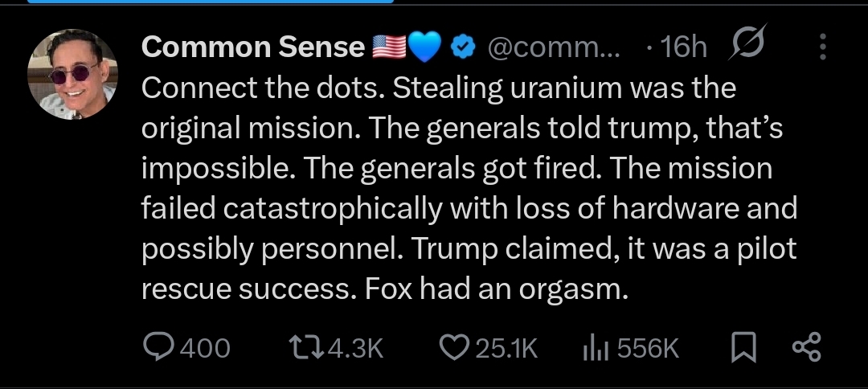Click the @comm... username handle
Viewport: 868px width, 389px height.
click(555, 48)
